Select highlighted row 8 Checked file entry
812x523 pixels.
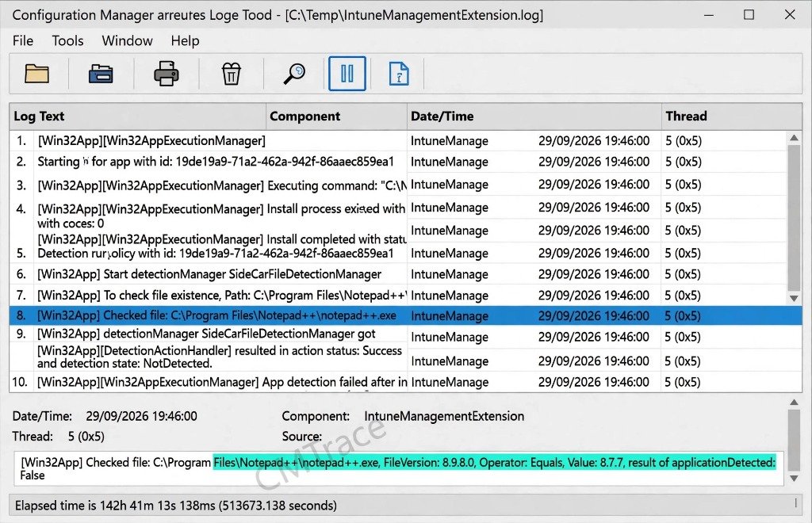click(x=405, y=315)
